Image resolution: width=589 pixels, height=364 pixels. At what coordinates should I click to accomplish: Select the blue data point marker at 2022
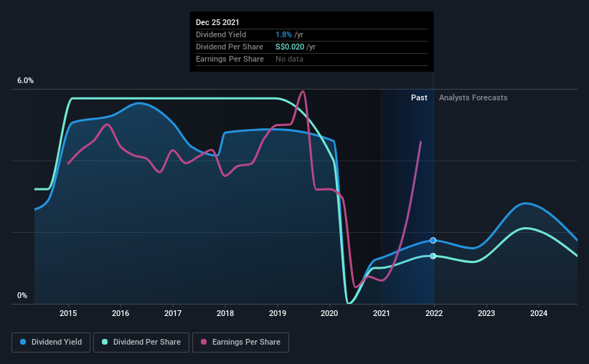tap(433, 240)
